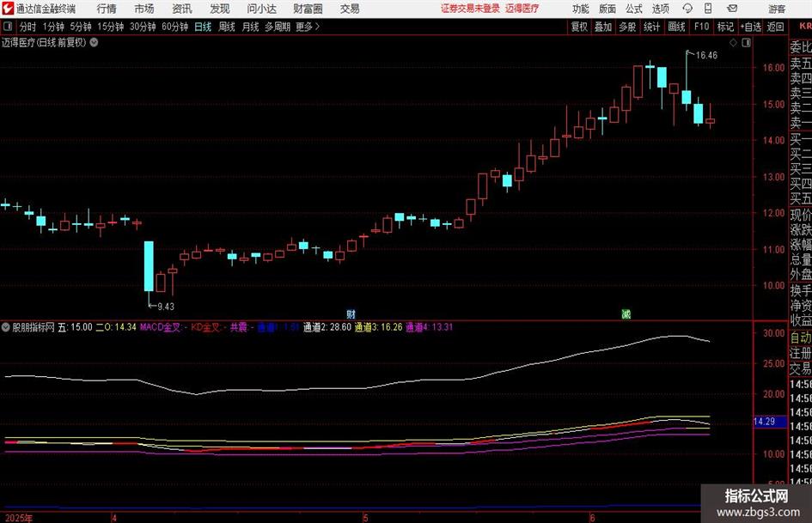This screenshot has width=812, height=523.
Task: Click the 9.43 low price label
Action: (x=166, y=307)
